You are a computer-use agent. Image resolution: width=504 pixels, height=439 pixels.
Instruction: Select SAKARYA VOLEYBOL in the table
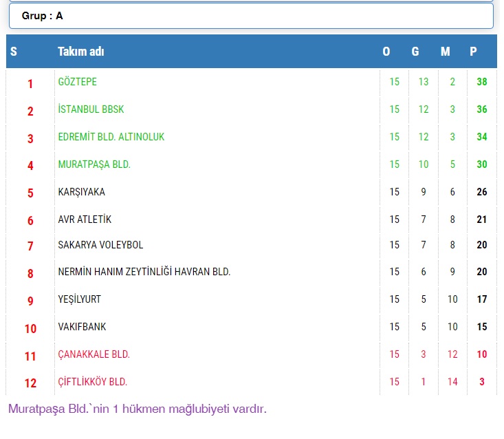100,245
